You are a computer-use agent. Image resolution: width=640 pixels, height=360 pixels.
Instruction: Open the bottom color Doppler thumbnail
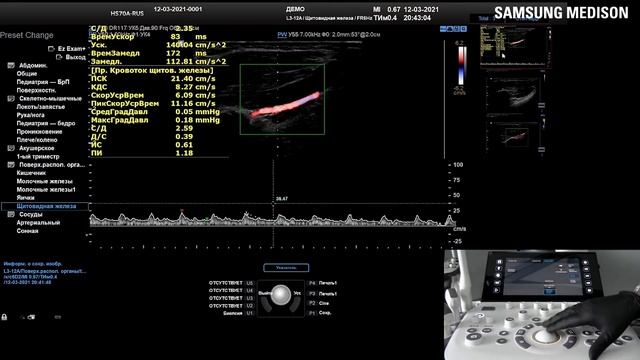tap(516, 137)
